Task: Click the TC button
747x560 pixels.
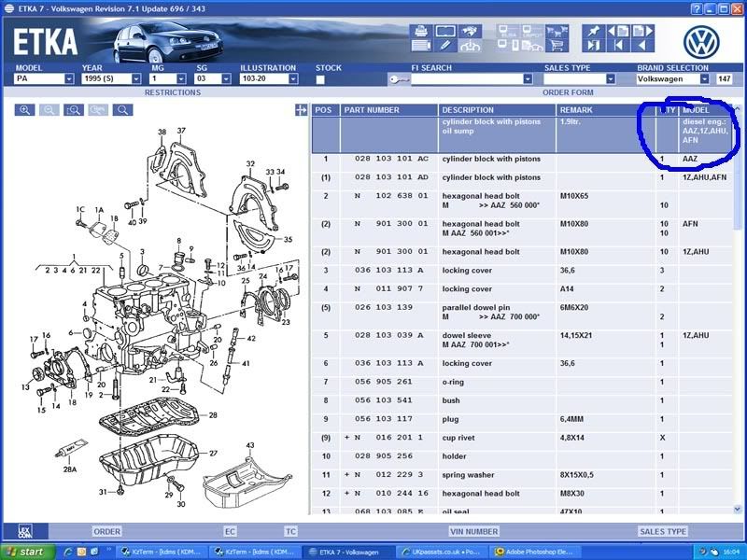Action: (x=290, y=531)
